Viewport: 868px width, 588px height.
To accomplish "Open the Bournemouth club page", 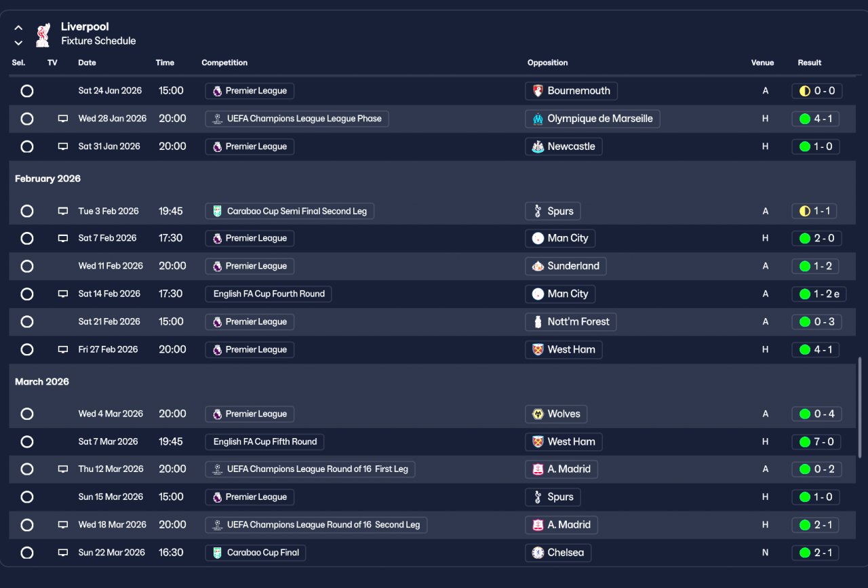I will click(571, 91).
